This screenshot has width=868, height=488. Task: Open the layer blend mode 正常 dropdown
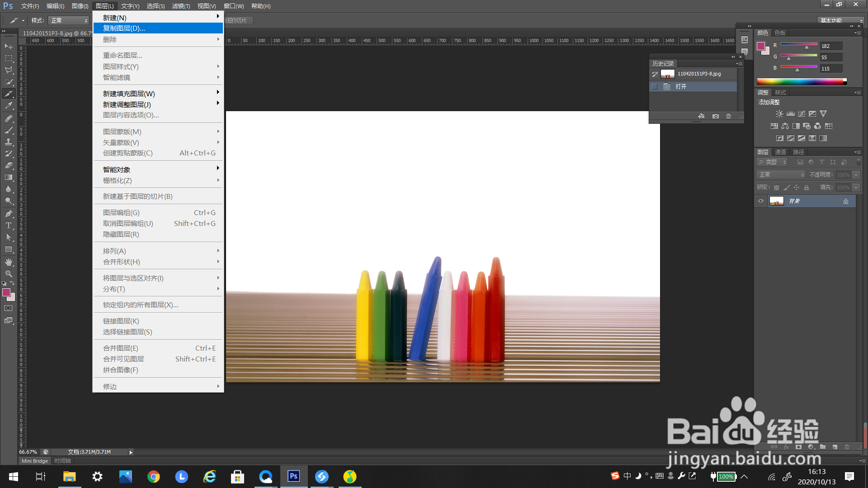point(781,175)
